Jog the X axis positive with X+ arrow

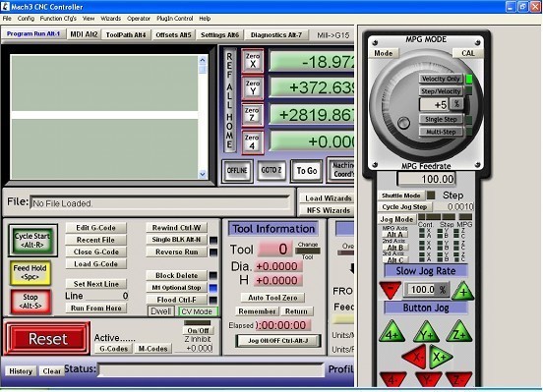point(441,356)
